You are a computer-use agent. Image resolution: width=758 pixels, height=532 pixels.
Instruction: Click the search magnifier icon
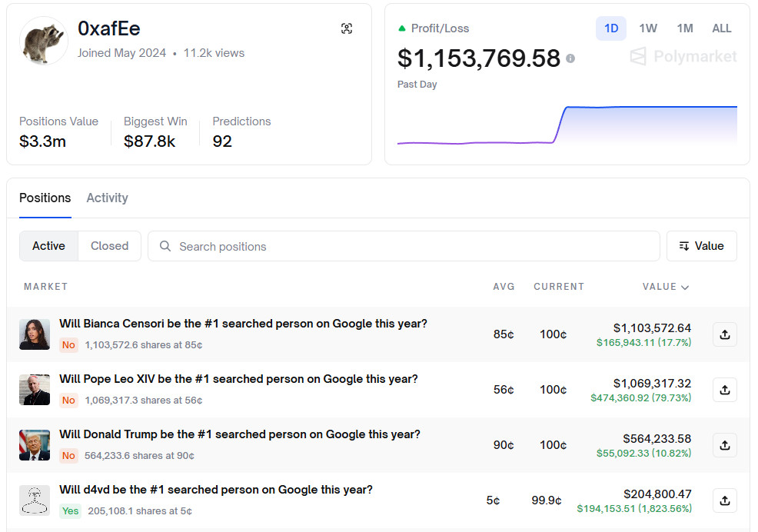coord(165,247)
